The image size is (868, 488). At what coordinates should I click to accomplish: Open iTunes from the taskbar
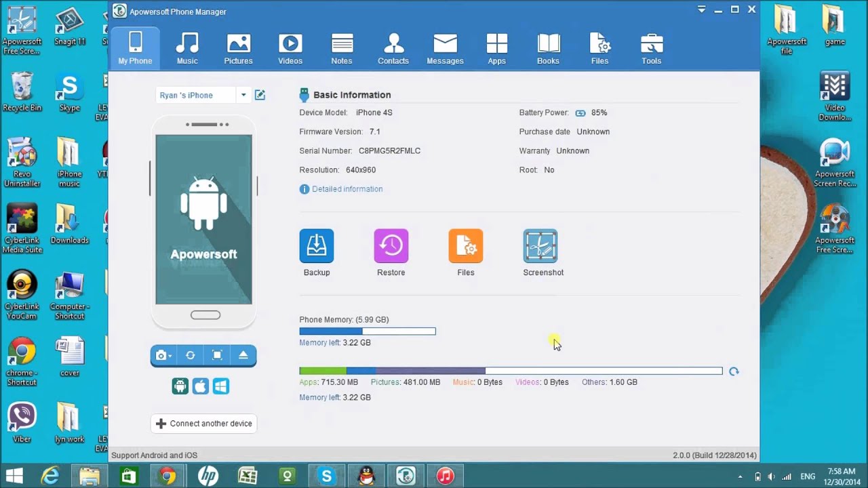click(x=445, y=476)
